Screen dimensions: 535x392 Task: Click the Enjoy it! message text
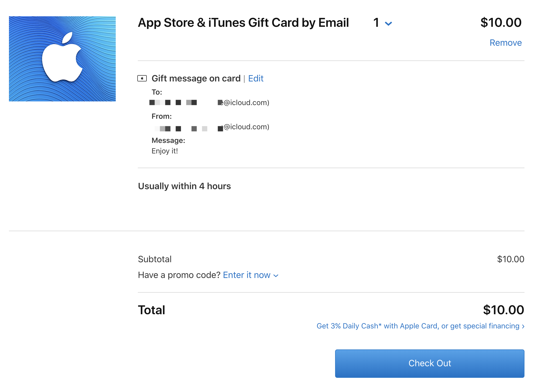pos(165,151)
